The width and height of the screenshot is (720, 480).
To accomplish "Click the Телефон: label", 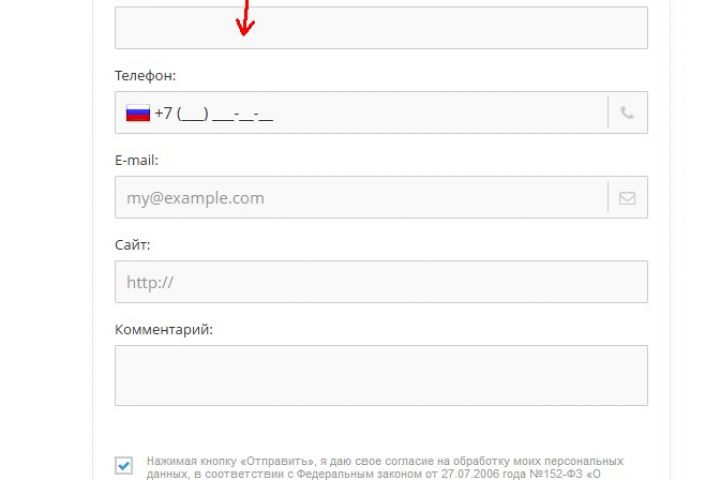I will (x=145, y=75).
